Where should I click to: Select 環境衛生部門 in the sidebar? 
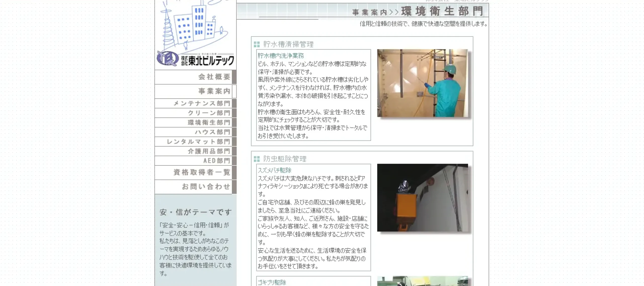click(195, 122)
